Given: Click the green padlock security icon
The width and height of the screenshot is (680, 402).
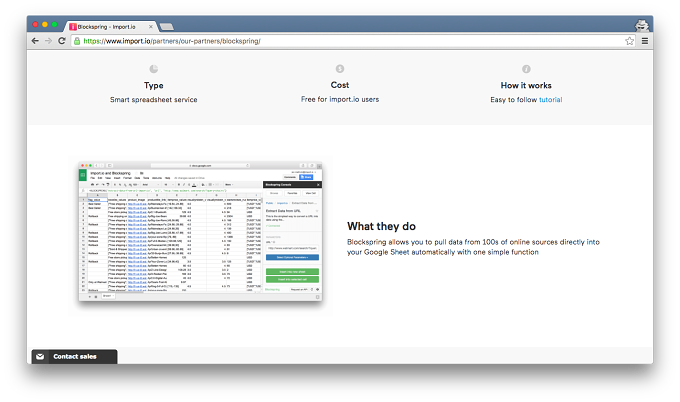Looking at the screenshot, I should pos(77,41).
